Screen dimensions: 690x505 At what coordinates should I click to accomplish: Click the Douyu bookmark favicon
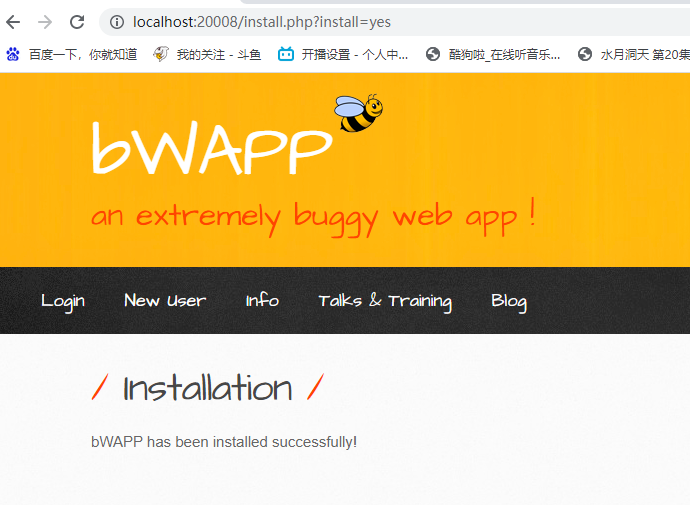(161, 55)
